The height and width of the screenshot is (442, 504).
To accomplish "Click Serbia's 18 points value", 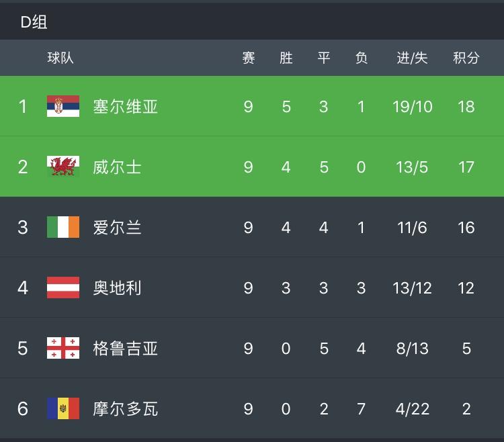I will click(x=466, y=106).
